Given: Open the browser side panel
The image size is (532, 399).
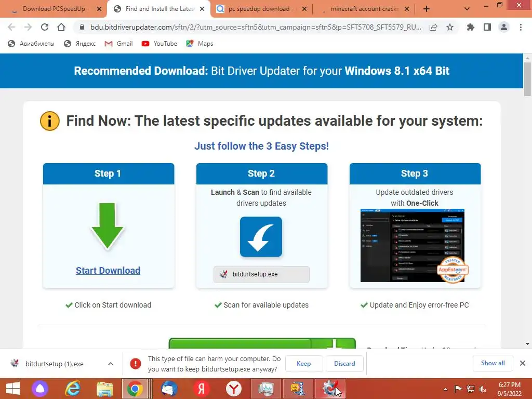Looking at the screenshot, I should pyautogui.click(x=487, y=27).
